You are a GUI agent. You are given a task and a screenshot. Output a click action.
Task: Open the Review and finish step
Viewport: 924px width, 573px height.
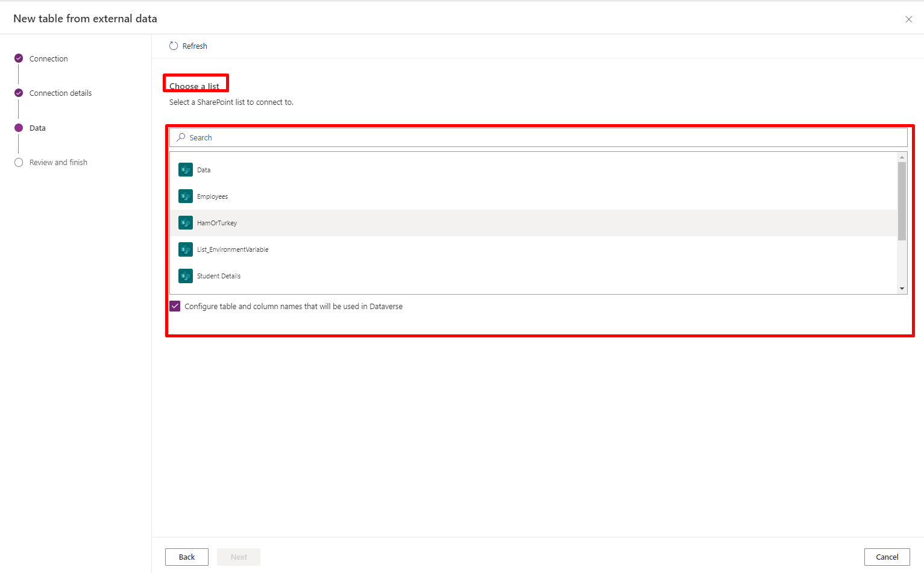(x=58, y=162)
